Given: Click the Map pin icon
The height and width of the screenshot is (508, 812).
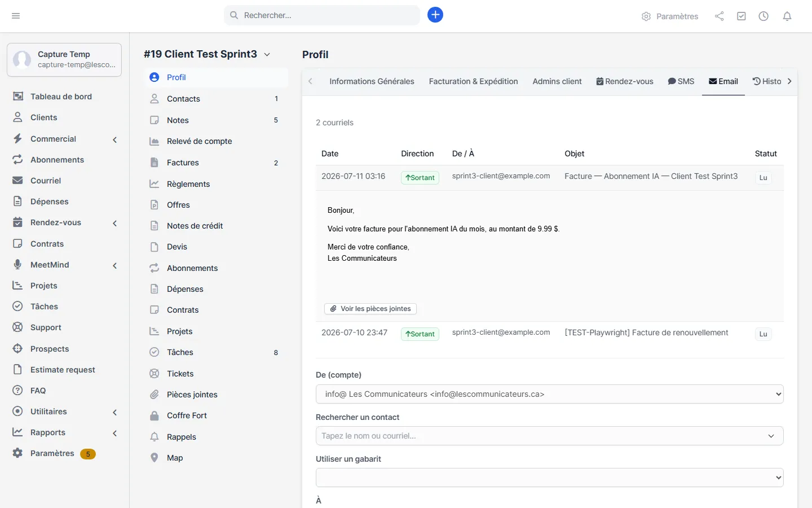Looking at the screenshot, I should pos(155,458).
